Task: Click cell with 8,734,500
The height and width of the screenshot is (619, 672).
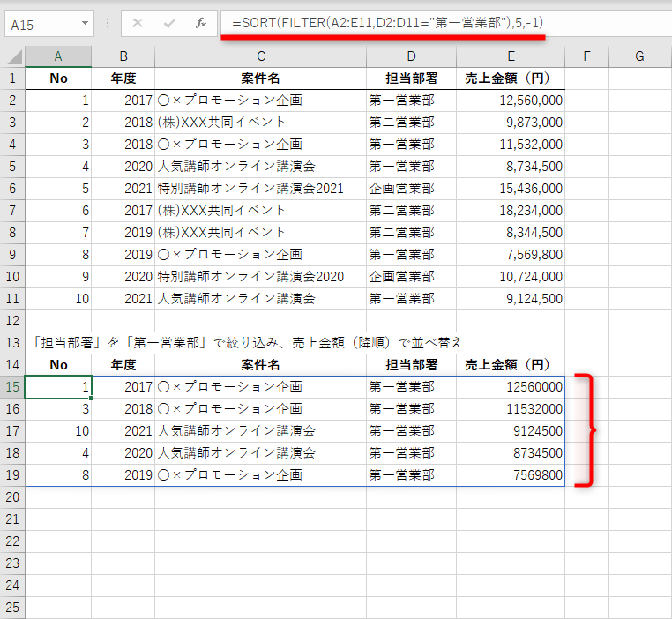Action: pos(511,167)
